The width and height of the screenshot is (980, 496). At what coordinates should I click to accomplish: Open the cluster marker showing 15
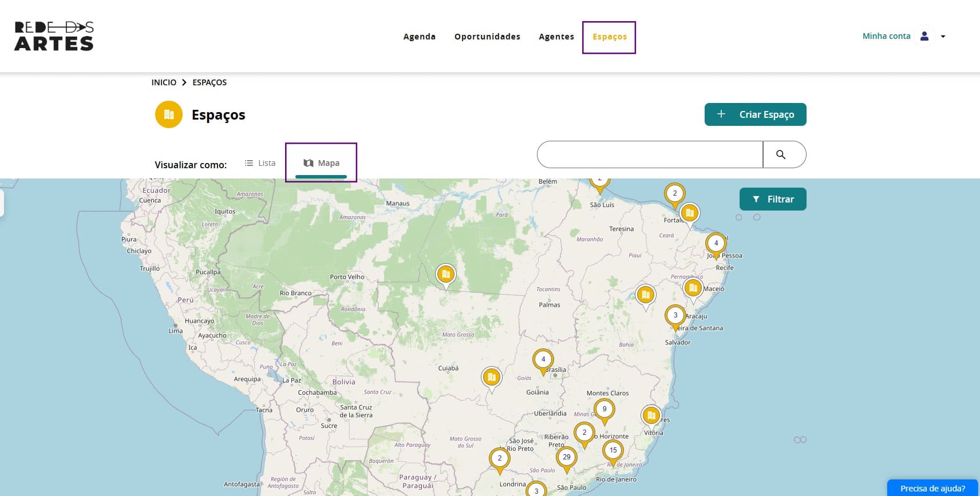[613, 450]
